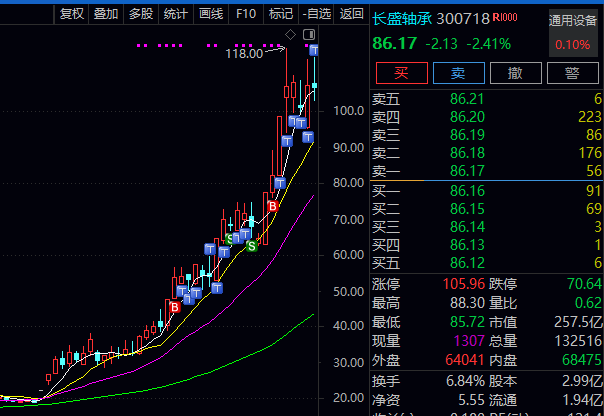Screen dimensions: 604x416
Task: Click the 标记 mark option
Action: 280,14
